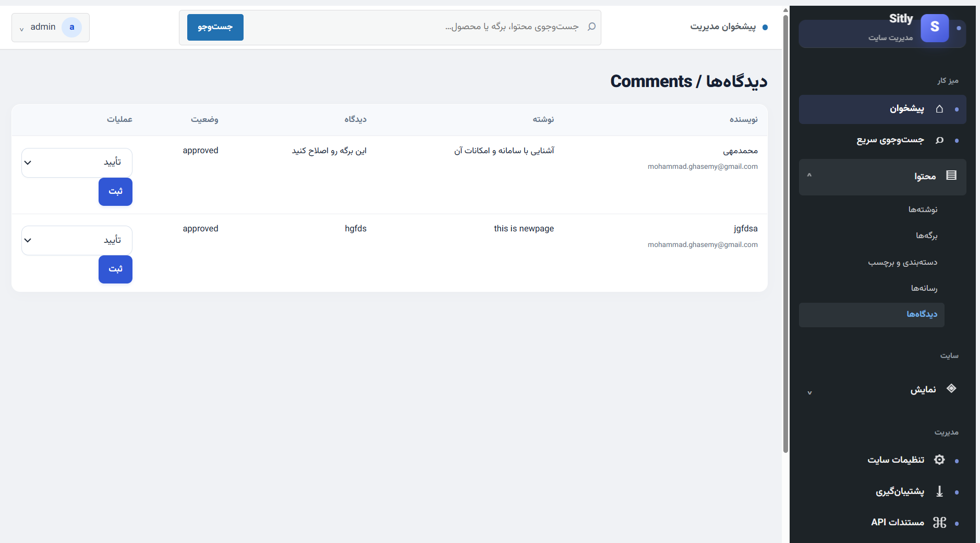Open status dropdown for محمدمهی comment
Screen dimensions: 980x543
click(x=77, y=163)
